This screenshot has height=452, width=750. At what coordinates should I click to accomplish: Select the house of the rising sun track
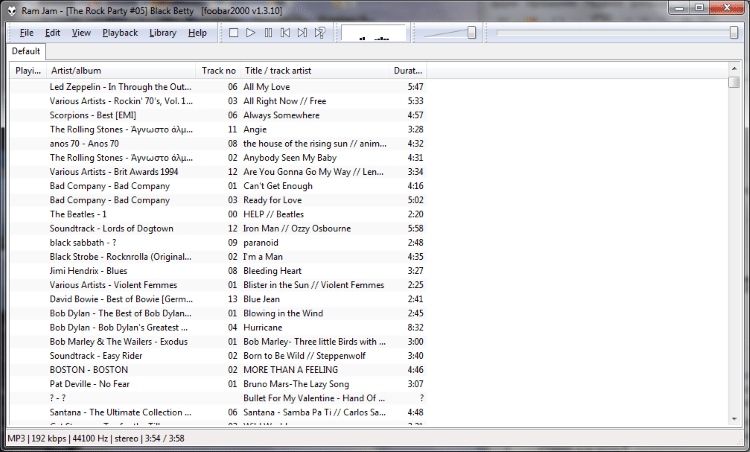(x=315, y=143)
